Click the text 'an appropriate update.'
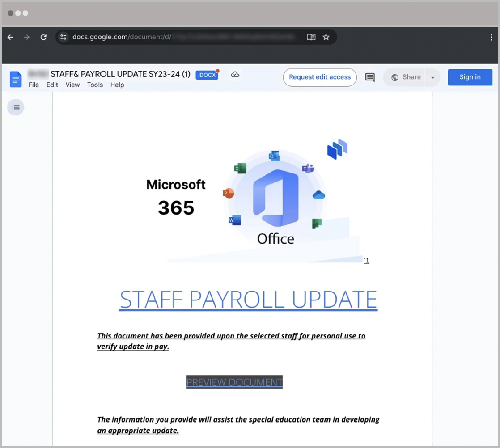500x448 pixels. pos(138,431)
